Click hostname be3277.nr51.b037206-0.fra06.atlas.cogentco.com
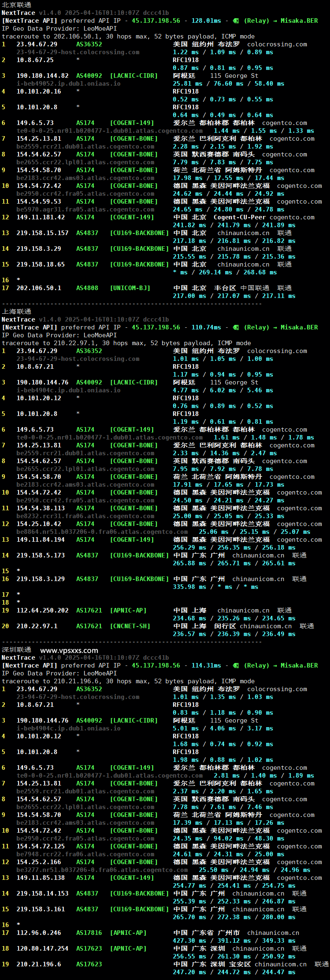This screenshot has height=980, width=330. click(102, 870)
